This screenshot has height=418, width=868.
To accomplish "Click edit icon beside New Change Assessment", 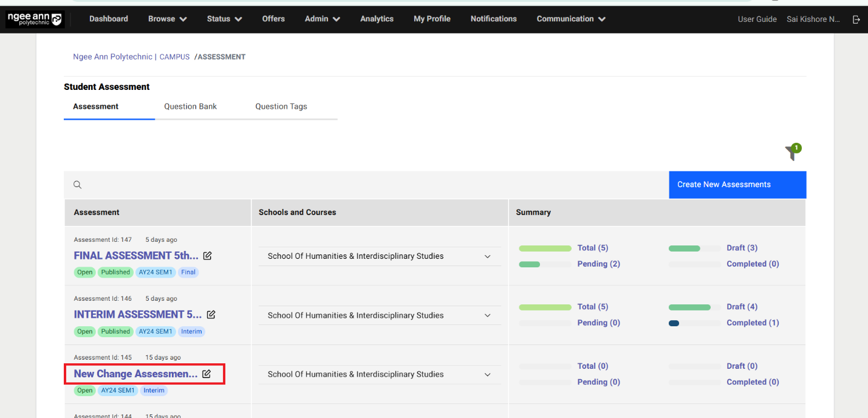I will pos(207,374).
